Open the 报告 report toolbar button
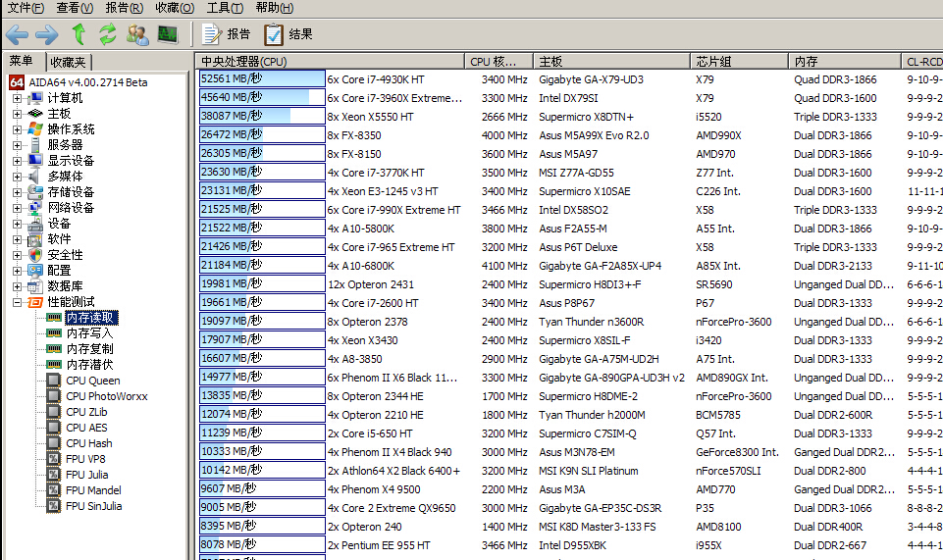Screen dimensions: 943x560 [226, 34]
